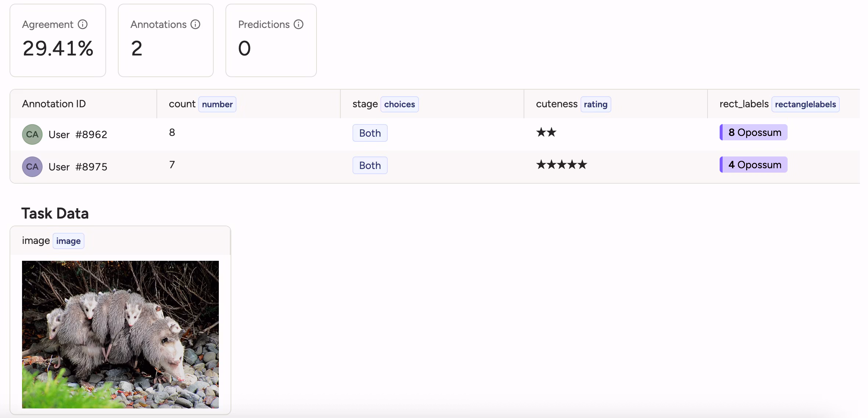Image resolution: width=868 pixels, height=418 pixels.
Task: Select User #8962's avatar
Action: (32, 134)
